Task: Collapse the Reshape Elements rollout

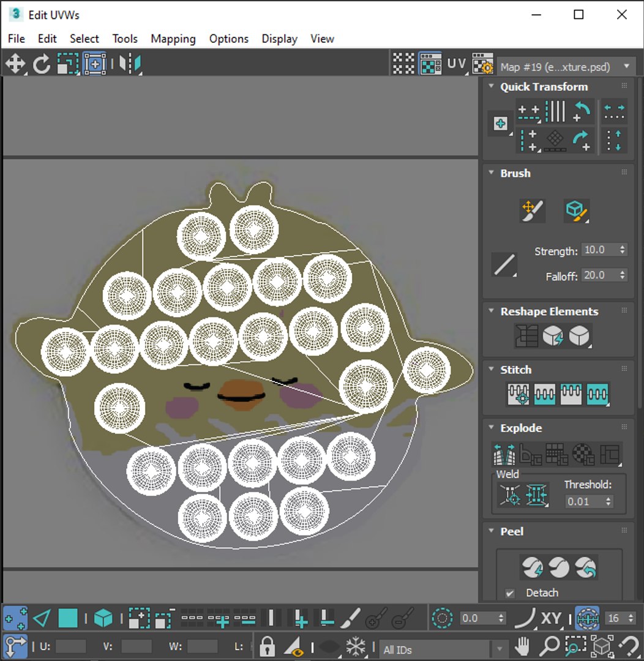Action: [x=491, y=311]
